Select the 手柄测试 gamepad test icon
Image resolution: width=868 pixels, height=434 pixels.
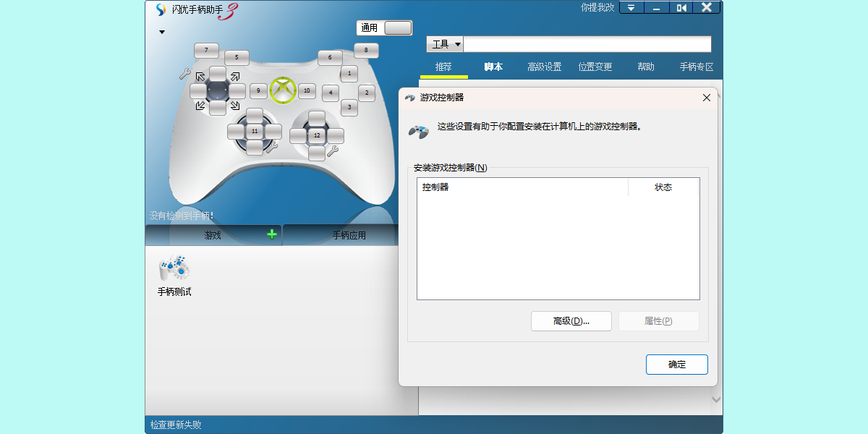(174, 275)
